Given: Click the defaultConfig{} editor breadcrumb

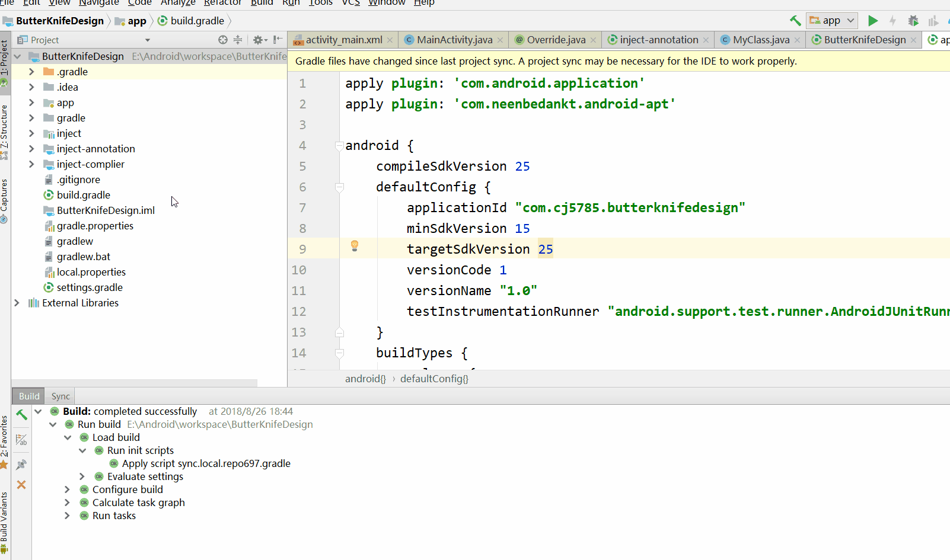Looking at the screenshot, I should click(x=434, y=379).
